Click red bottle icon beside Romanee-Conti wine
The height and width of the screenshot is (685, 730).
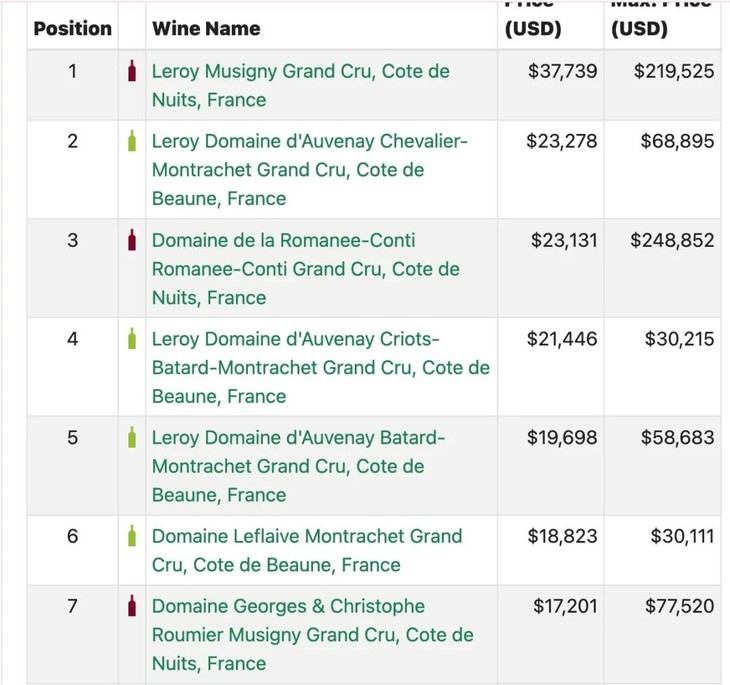pos(132,241)
